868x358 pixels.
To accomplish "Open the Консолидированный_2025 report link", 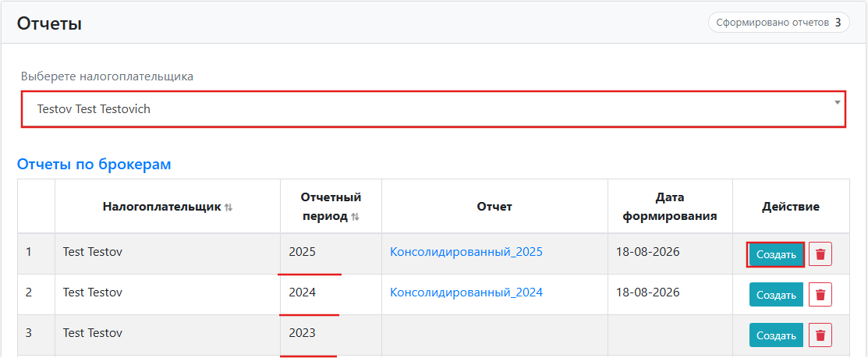I will click(466, 252).
